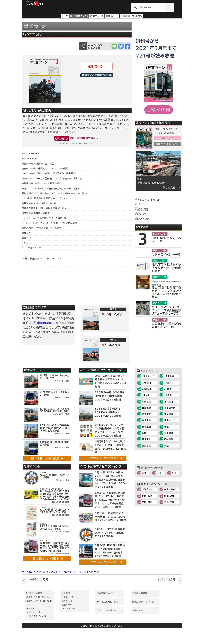The image size is (204, 644).
Task: Open the 鉄道イベント navigation tab
Action: point(112,16)
